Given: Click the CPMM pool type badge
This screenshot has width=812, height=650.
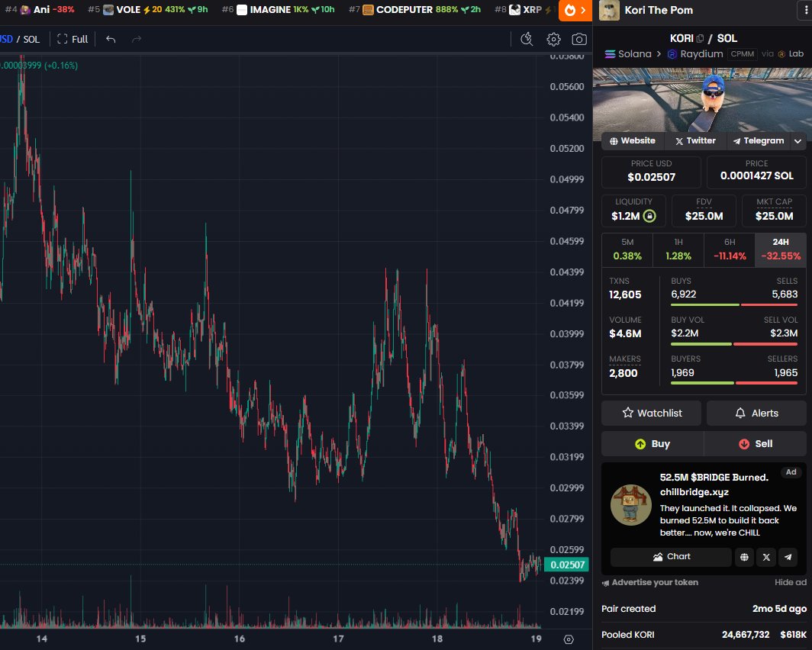Looking at the screenshot, I should pos(742,54).
